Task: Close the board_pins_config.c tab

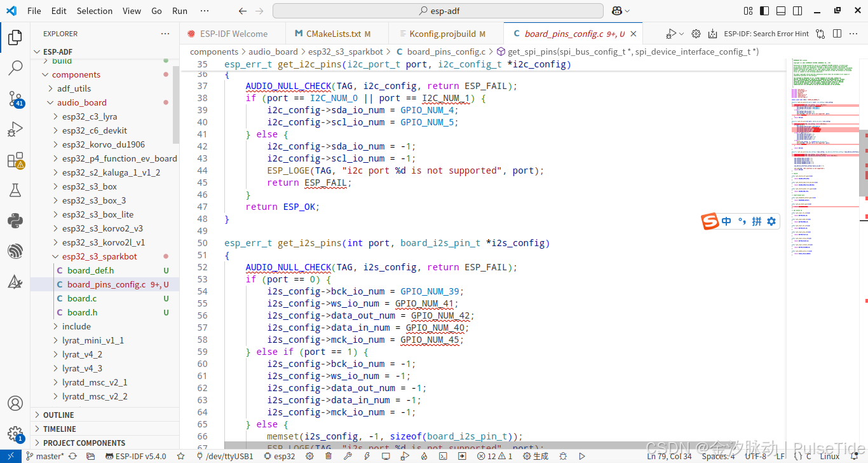Action: pos(632,34)
